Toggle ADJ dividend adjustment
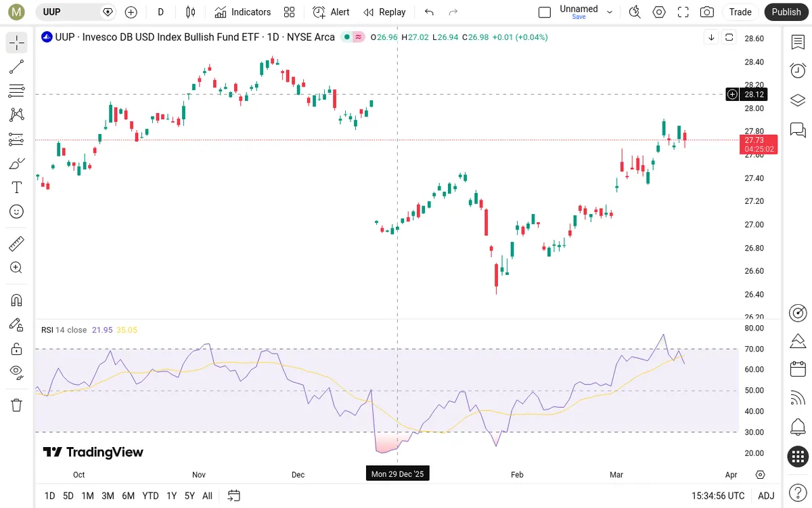This screenshot has height=508, width=812. pyautogui.click(x=766, y=496)
